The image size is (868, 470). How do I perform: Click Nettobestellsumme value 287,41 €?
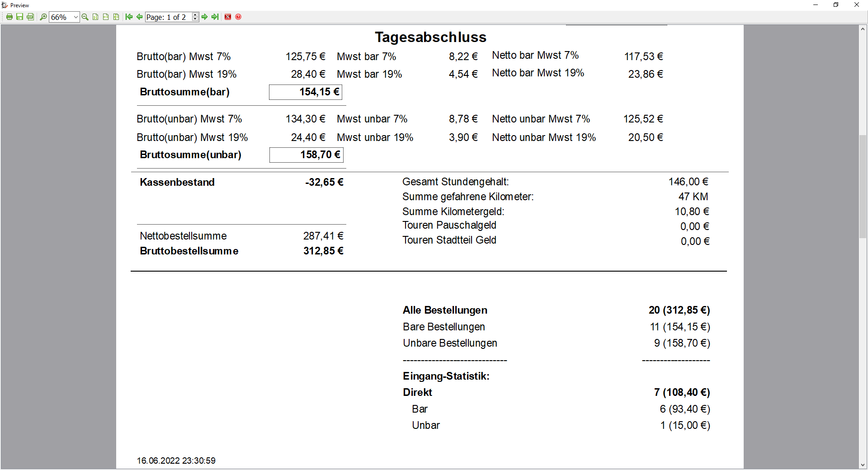coord(323,236)
